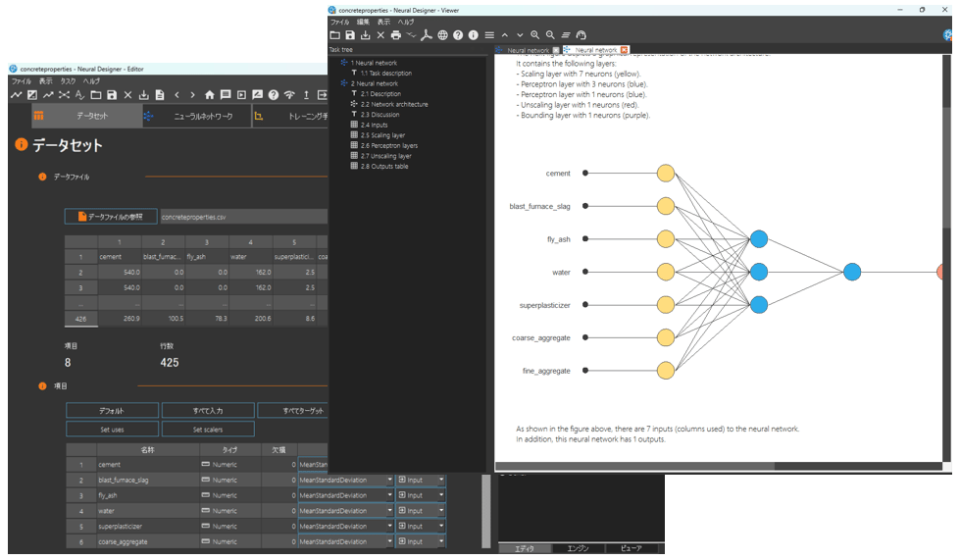Click the upload arrow icon in Editor toolbar
This screenshot has height=560, width=960.
[306, 95]
